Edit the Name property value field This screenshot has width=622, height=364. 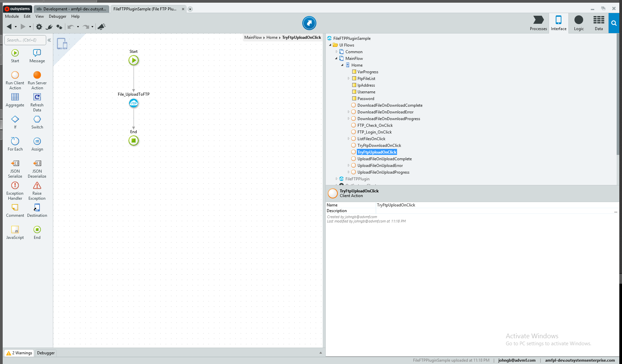(x=497, y=205)
